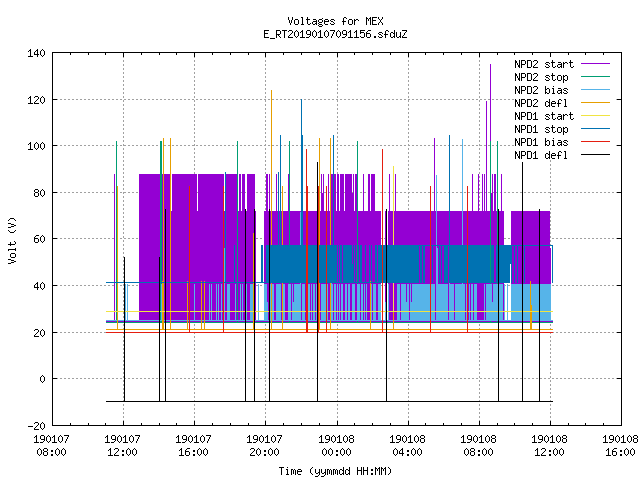The image size is (640, 480).
Task: Click the green NPD2 stop legend line
Action: (x=596, y=76)
